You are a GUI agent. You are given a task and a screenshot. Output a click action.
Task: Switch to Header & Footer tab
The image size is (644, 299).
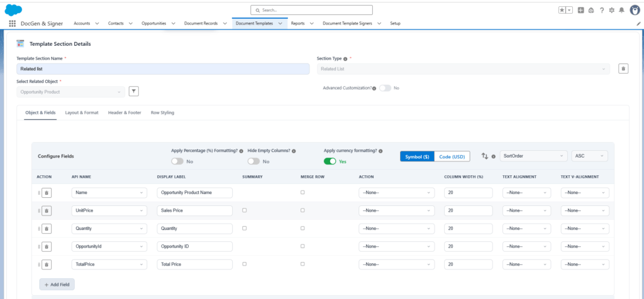(125, 113)
